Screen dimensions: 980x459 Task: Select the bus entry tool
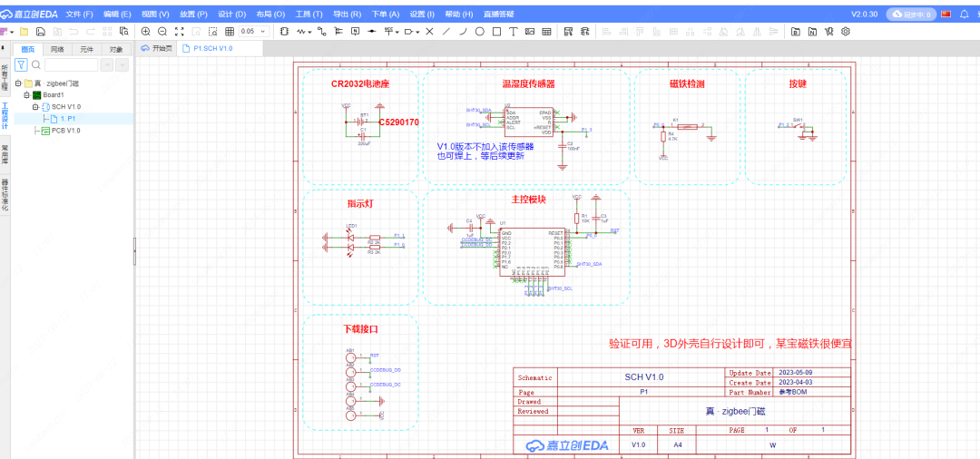pos(338,31)
